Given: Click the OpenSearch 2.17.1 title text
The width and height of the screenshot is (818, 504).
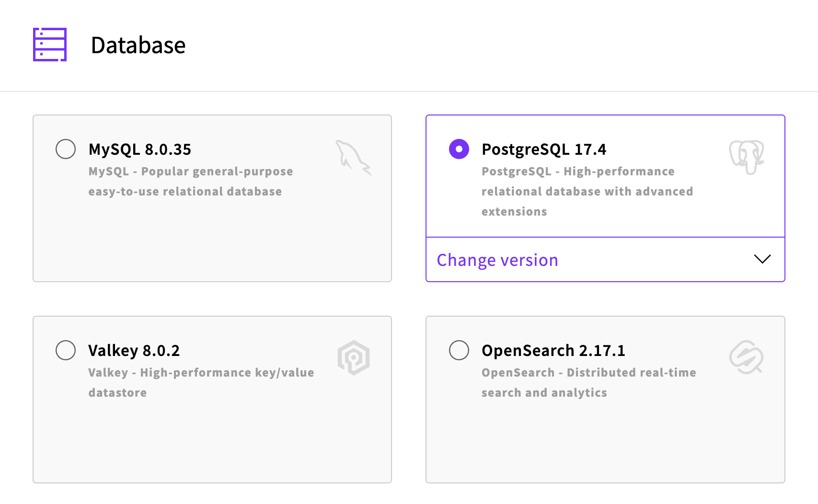Looking at the screenshot, I should coord(553,351).
